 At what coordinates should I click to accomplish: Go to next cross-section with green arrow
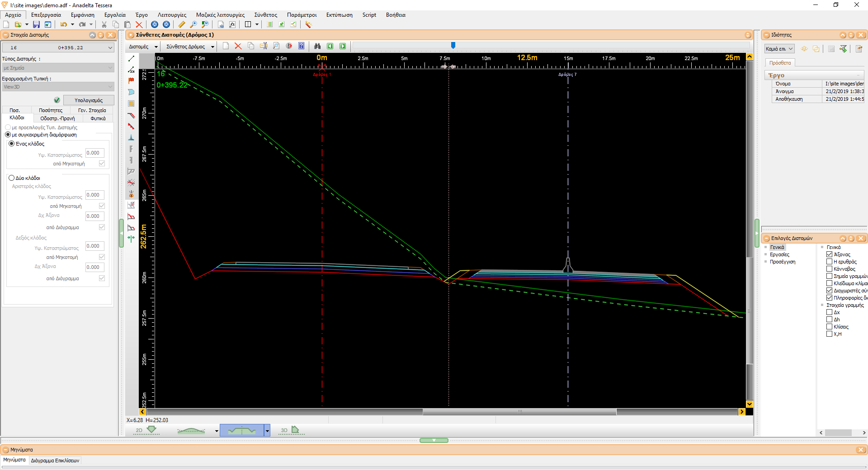point(343,46)
